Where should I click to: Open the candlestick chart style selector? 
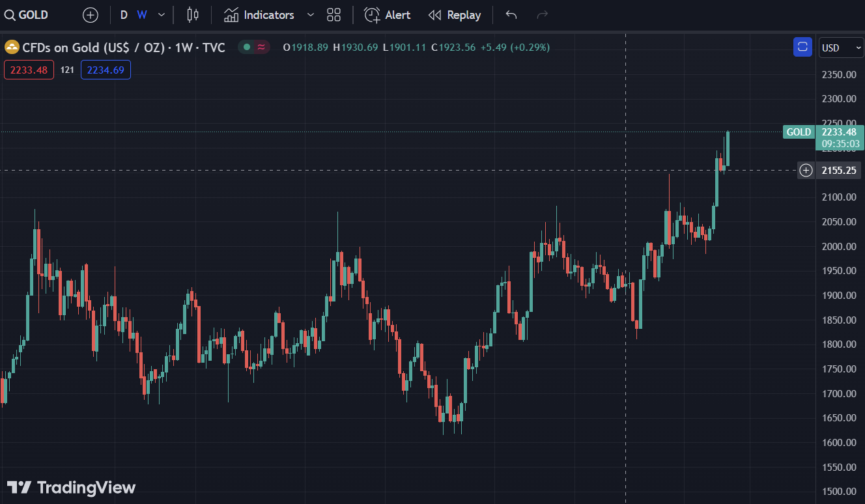coord(192,15)
